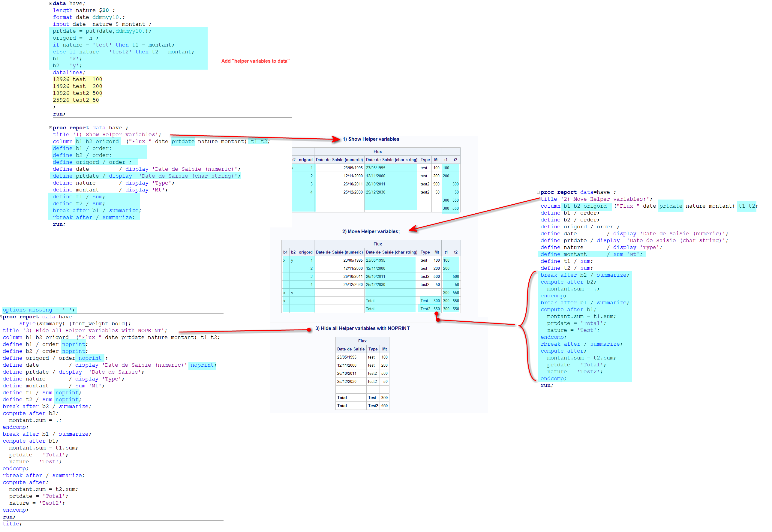Click the 't2' column header in second table
Viewport: 772px width, 532px height.
(x=455, y=252)
